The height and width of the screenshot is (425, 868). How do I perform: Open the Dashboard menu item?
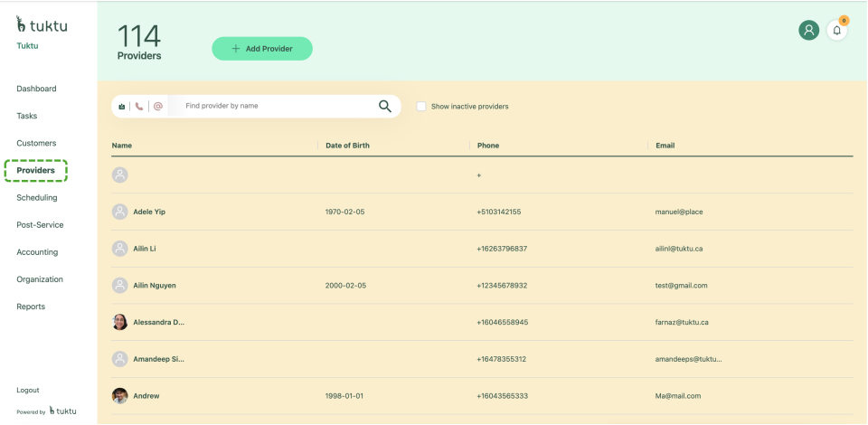click(36, 89)
